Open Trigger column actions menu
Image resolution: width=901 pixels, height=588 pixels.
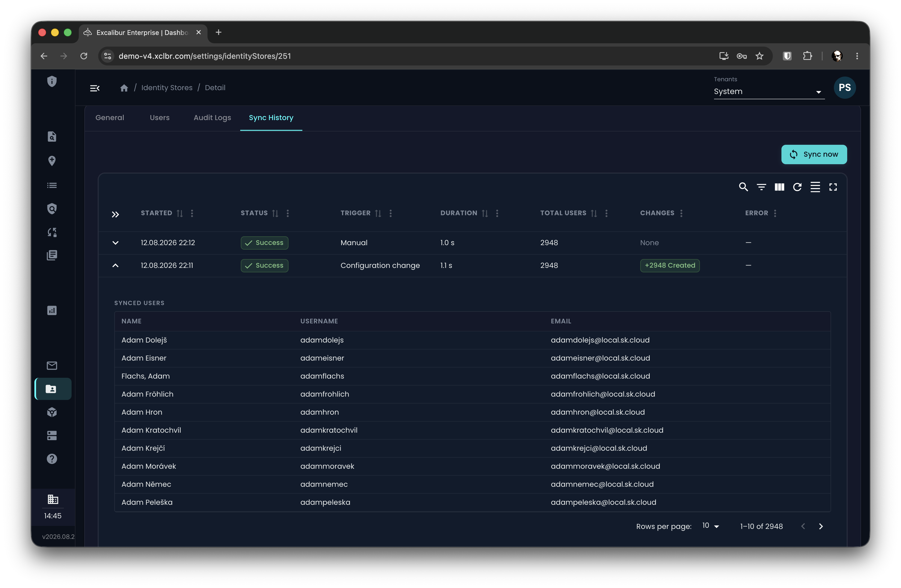point(390,214)
